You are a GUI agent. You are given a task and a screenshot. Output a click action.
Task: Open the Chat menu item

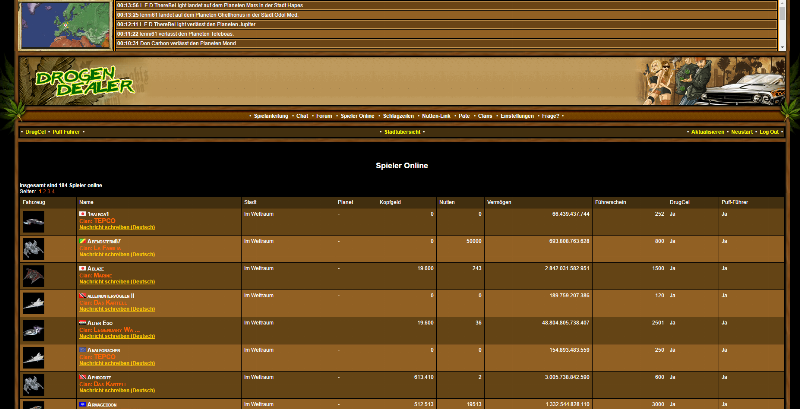pyautogui.click(x=303, y=116)
